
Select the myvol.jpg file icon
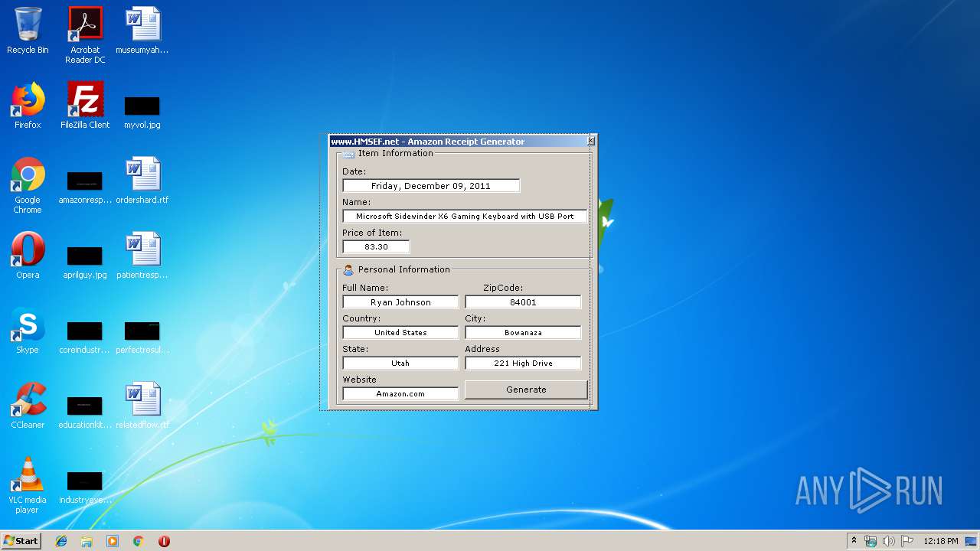coord(142,112)
